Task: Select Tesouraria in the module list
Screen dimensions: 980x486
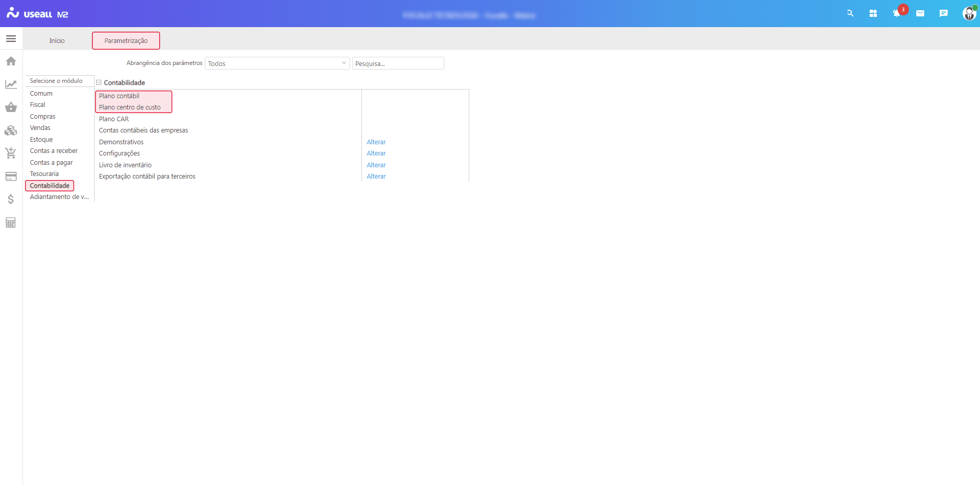Action: (x=44, y=174)
